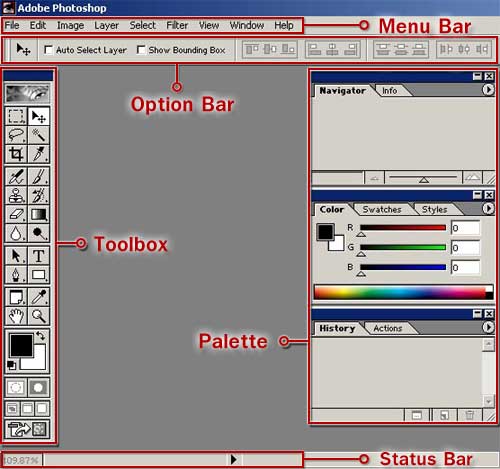Select the Hand tool
The image size is (500, 469).
[x=16, y=316]
